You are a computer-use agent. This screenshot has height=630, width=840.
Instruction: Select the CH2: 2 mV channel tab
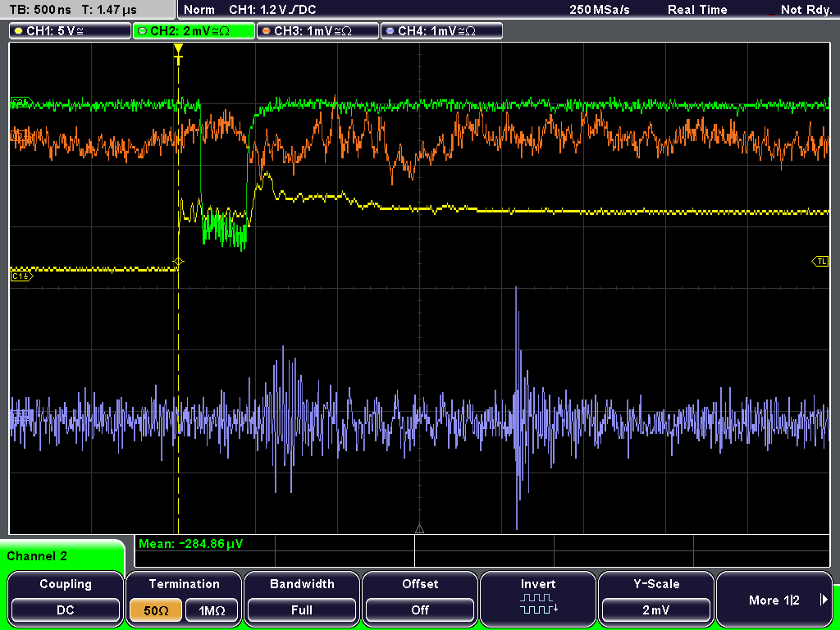194,31
